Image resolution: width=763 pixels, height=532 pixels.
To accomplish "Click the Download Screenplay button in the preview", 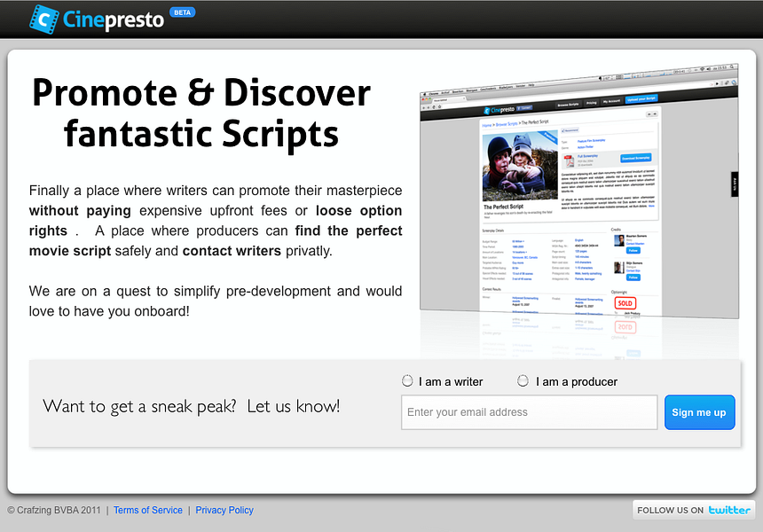I will click(x=634, y=157).
